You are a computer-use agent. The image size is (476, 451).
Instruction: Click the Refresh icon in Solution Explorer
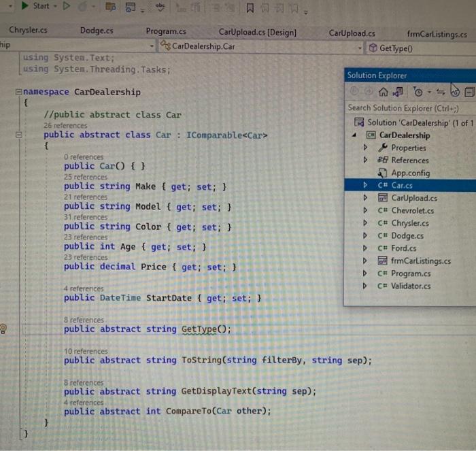pos(455,92)
